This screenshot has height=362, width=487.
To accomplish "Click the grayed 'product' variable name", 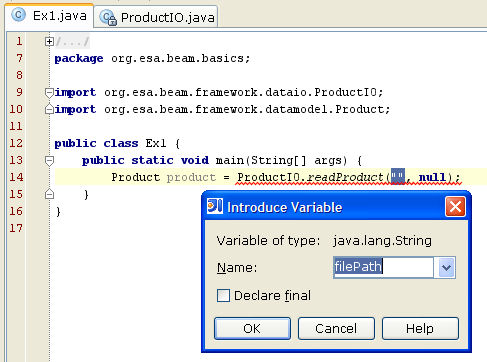I will (x=191, y=177).
